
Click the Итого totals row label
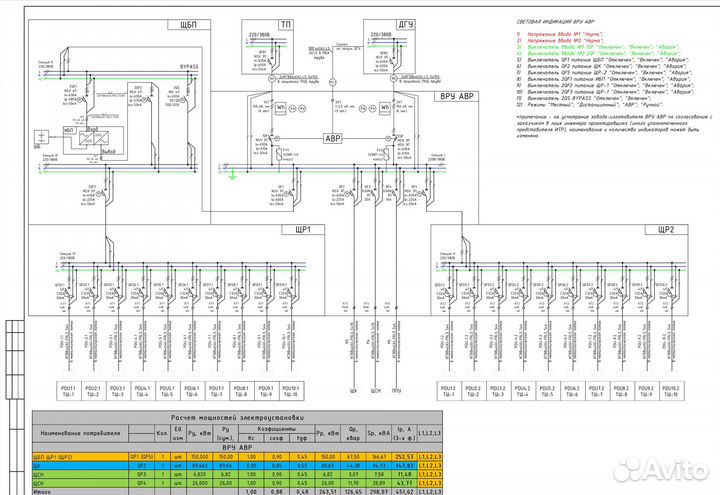72,491
